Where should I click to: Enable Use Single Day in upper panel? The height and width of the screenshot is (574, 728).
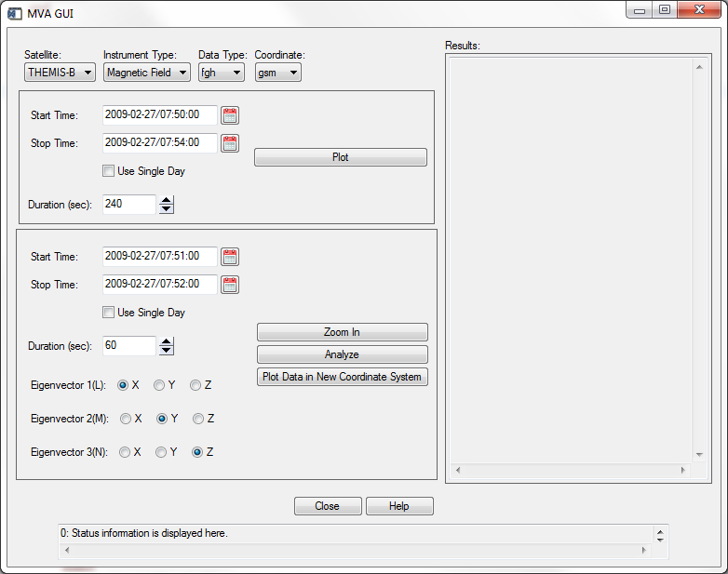[109, 171]
